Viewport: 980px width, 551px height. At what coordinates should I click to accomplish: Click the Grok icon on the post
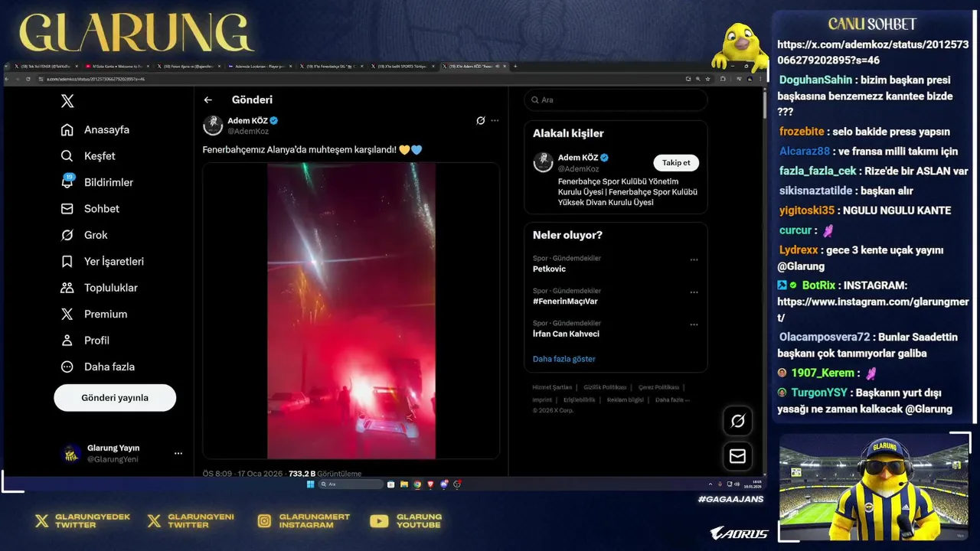pos(481,121)
